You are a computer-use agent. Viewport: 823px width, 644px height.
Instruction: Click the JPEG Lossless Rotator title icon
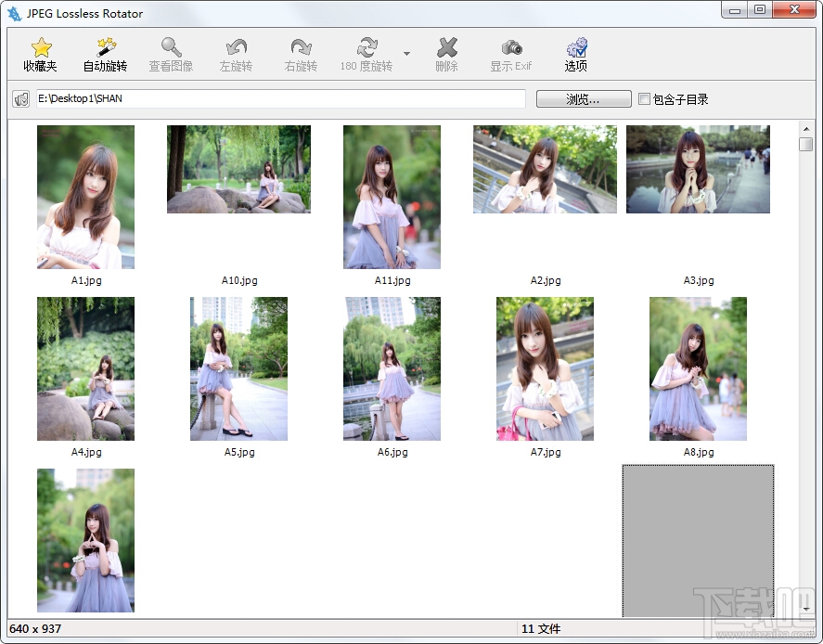coord(15,14)
